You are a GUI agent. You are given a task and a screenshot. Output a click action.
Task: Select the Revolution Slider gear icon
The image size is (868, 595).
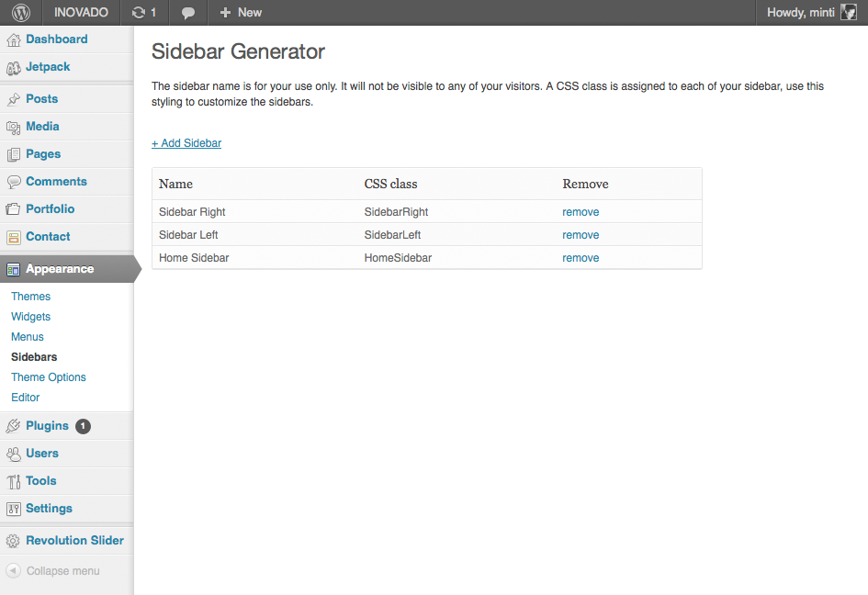coord(15,540)
